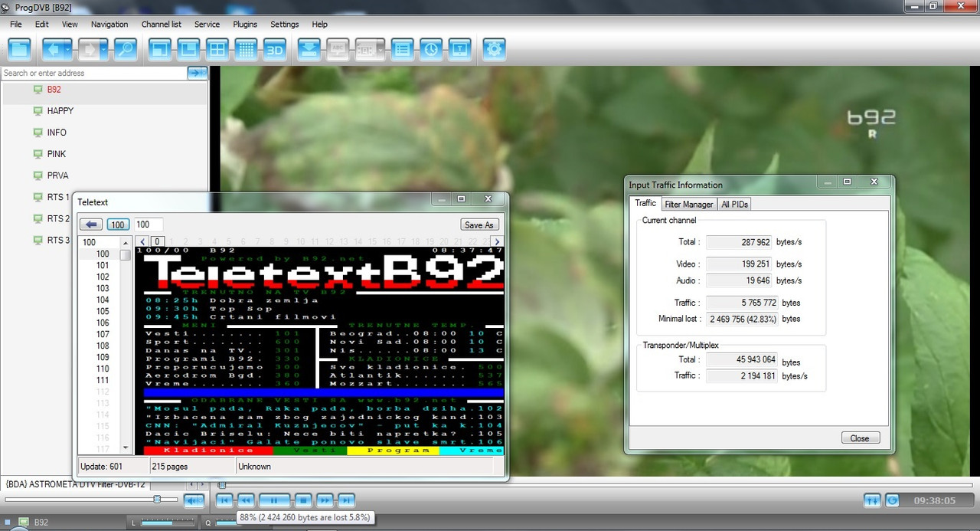Click the playback seek bar handle
980x531 pixels.
222,485
